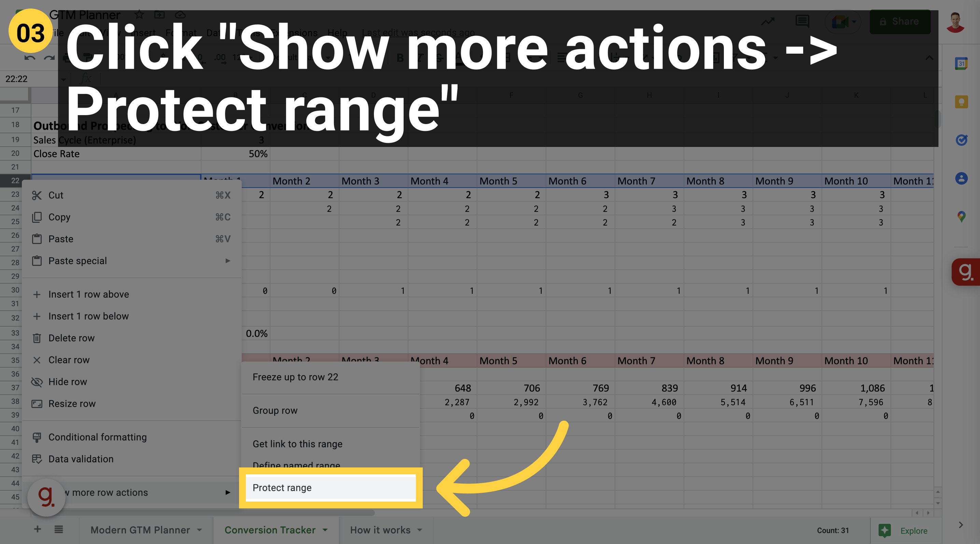Open the Google Calendar side panel
The image size is (980, 544).
[x=961, y=63]
